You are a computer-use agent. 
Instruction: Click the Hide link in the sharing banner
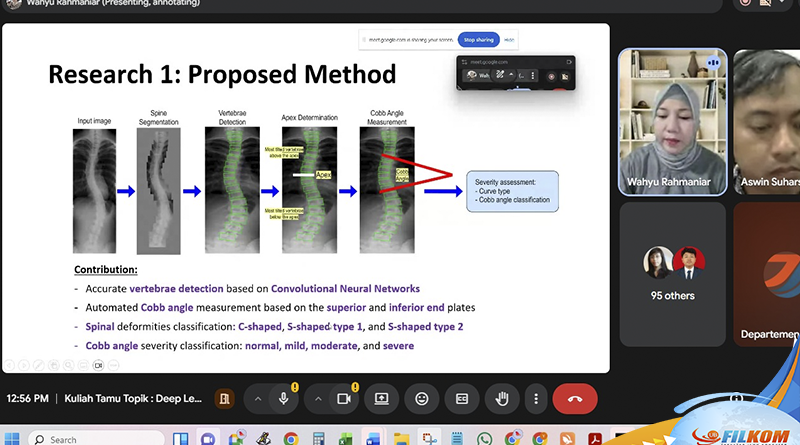(x=509, y=40)
